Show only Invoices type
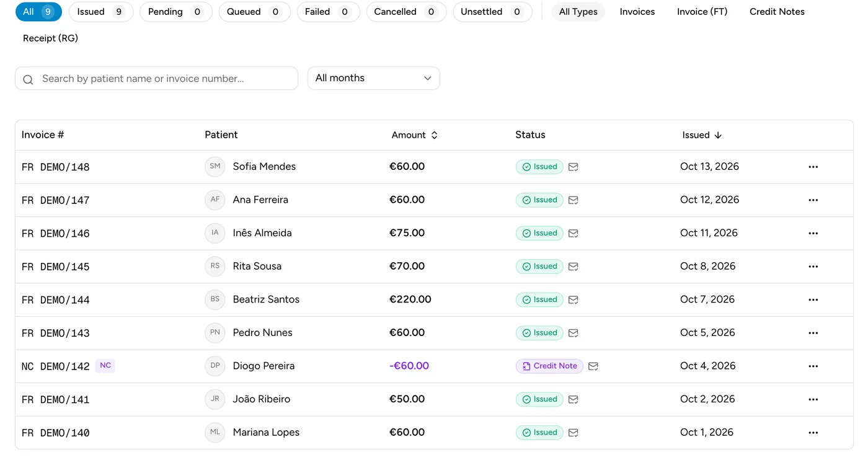 coord(637,12)
